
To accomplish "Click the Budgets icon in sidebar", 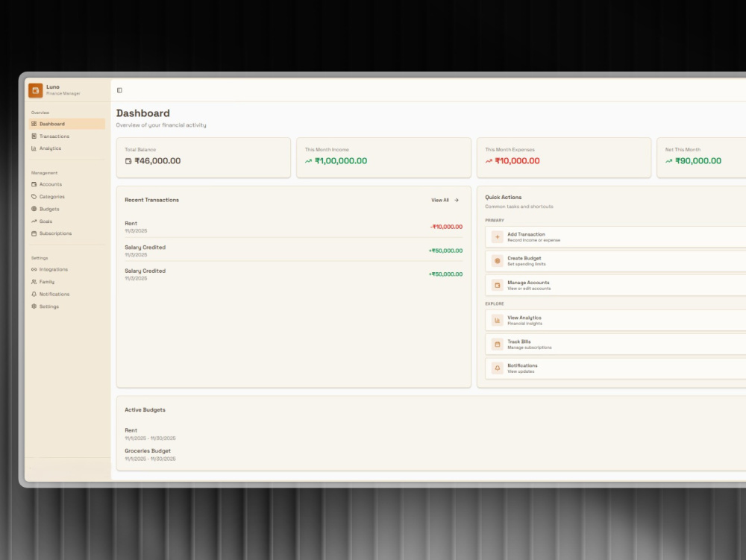I will [34, 209].
